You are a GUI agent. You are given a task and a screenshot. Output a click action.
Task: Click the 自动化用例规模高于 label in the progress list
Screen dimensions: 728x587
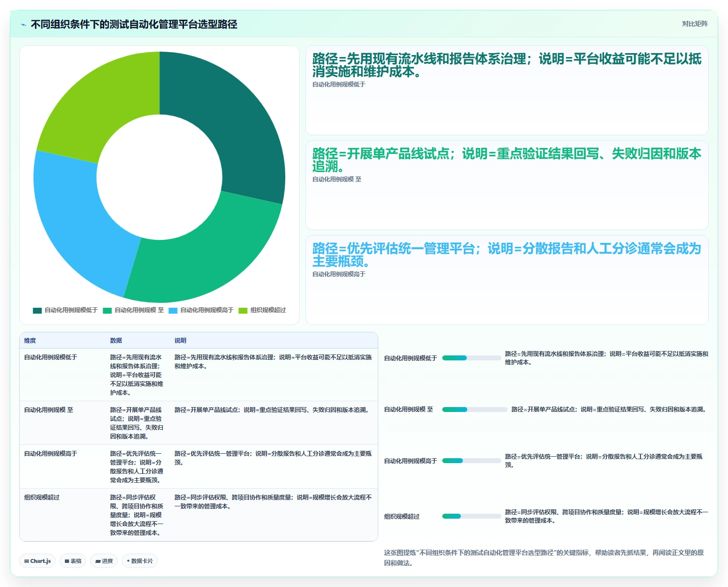410,461
